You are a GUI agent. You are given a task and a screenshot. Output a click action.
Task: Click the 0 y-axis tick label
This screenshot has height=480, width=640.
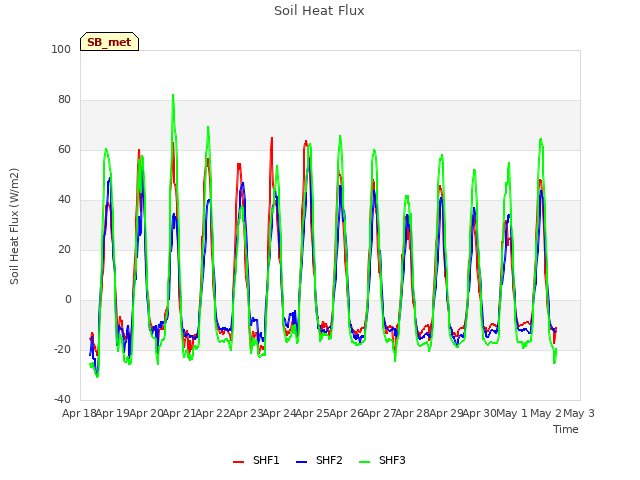click(x=68, y=300)
